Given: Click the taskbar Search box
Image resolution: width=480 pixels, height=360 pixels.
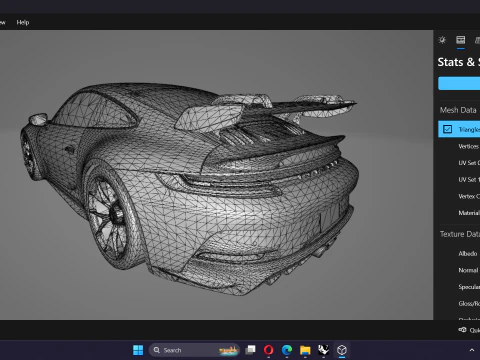Looking at the screenshot, I should (194, 350).
